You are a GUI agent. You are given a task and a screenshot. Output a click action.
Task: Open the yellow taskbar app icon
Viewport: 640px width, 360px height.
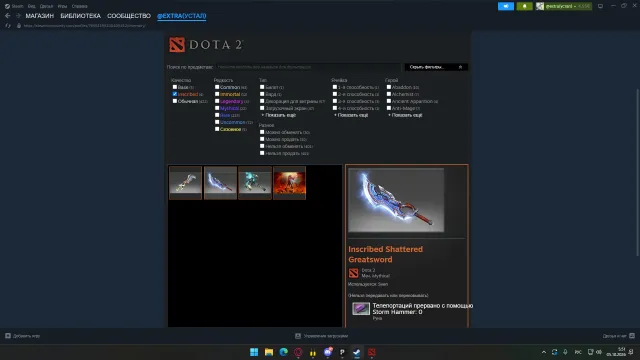click(x=313, y=352)
